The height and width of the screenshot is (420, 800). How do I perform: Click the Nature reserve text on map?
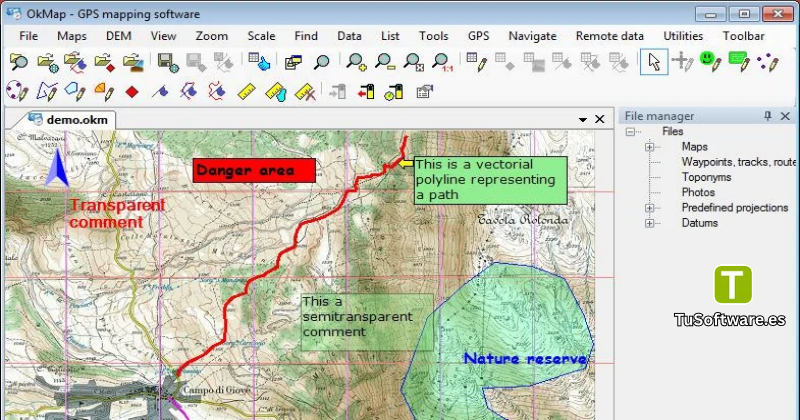click(525, 359)
